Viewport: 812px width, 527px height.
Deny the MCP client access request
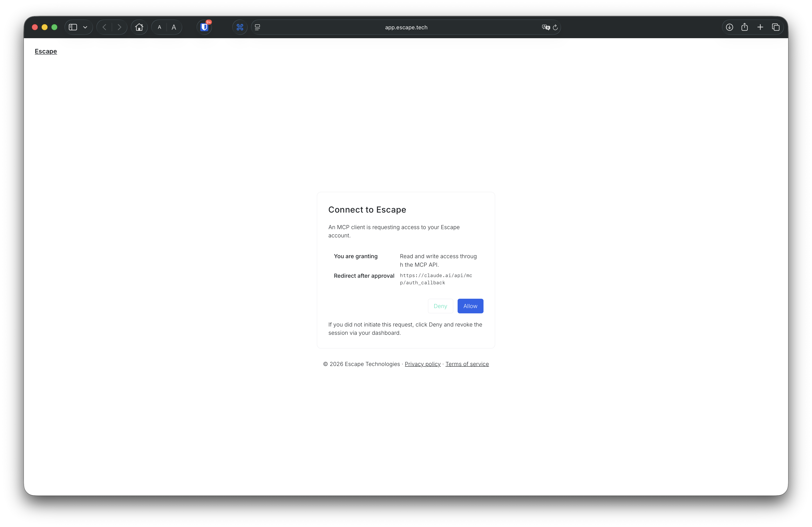point(440,306)
